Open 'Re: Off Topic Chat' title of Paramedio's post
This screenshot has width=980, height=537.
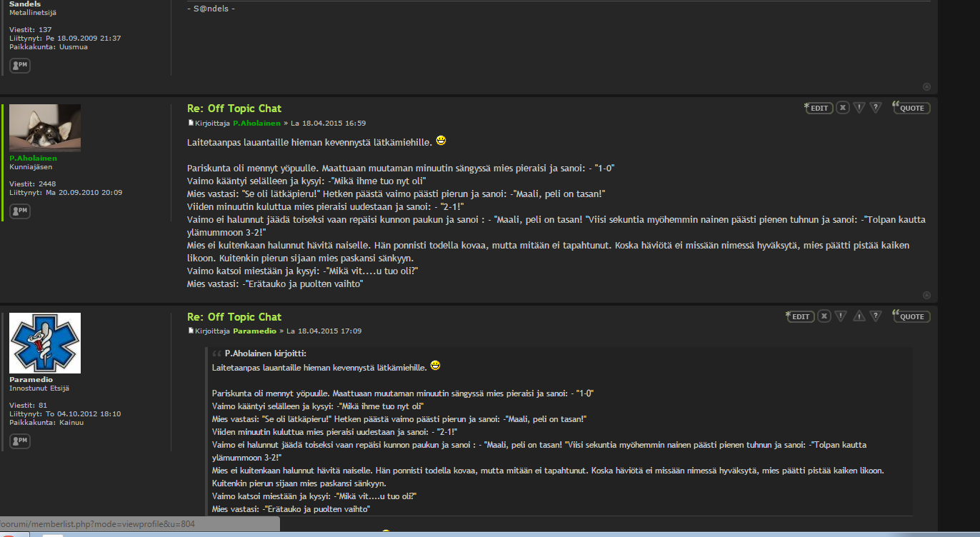(x=234, y=317)
